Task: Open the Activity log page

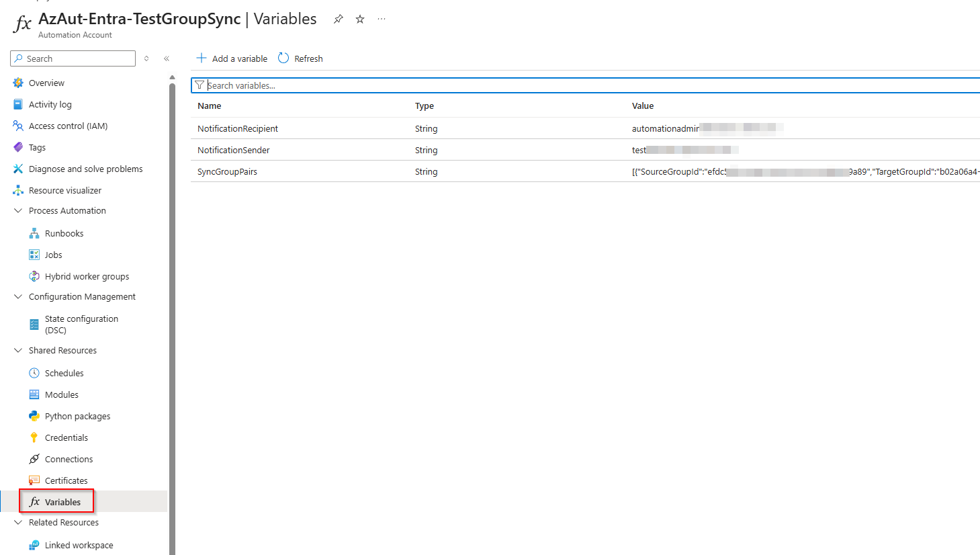Action: (50, 104)
